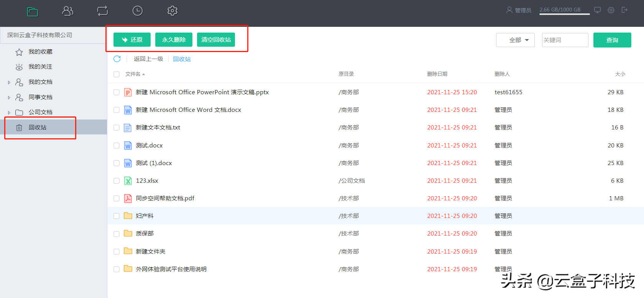Click the 永久删除 button
The image size is (644, 298).
(174, 40)
